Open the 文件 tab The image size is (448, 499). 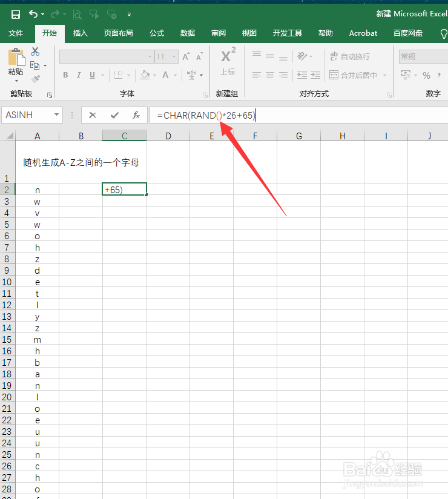pos(16,33)
